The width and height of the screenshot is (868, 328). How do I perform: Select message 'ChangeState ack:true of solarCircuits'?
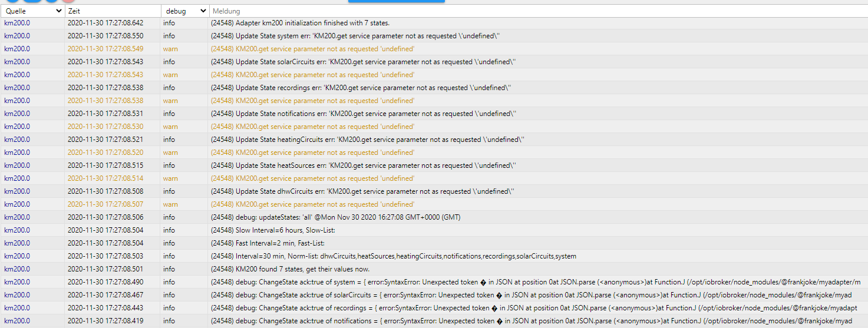(531, 295)
